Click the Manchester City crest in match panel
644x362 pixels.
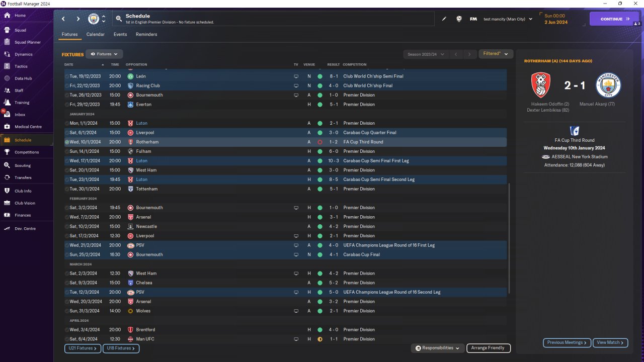pyautogui.click(x=608, y=85)
